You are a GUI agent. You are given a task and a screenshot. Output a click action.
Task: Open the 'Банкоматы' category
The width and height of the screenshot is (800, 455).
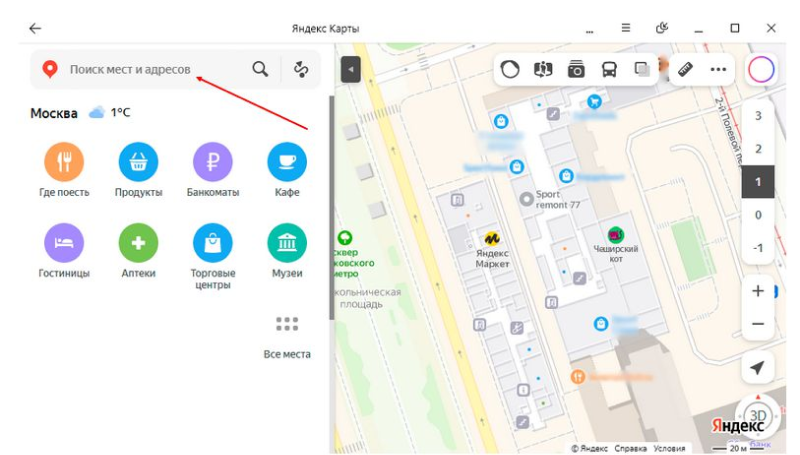[213, 170]
